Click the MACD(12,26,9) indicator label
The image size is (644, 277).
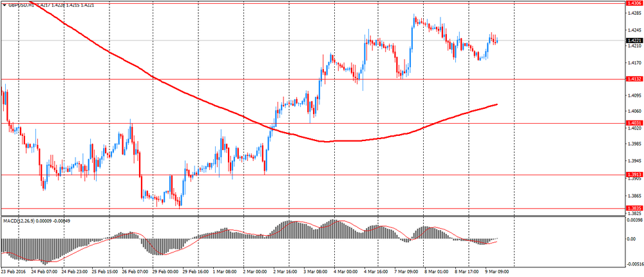pyautogui.click(x=19, y=221)
